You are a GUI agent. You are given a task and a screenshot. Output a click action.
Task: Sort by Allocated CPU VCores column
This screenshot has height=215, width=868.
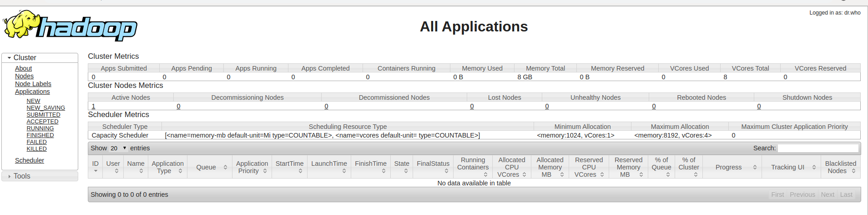pos(512,167)
